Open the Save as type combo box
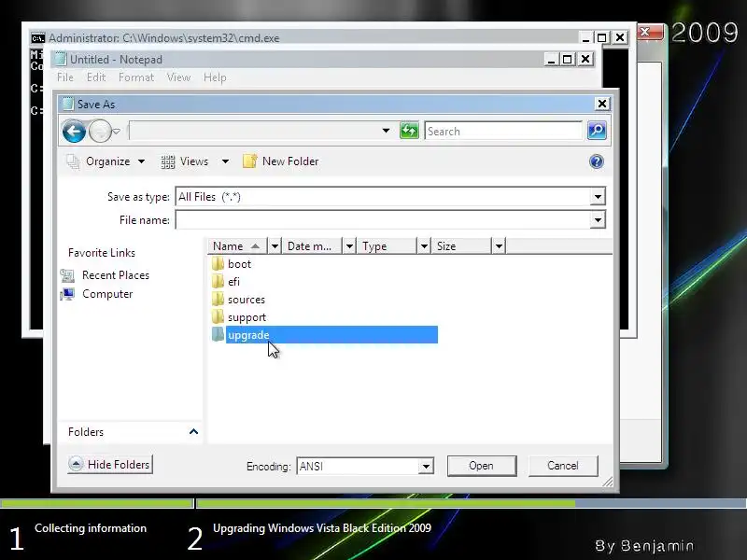Image resolution: width=747 pixels, height=560 pixels. [x=390, y=197]
